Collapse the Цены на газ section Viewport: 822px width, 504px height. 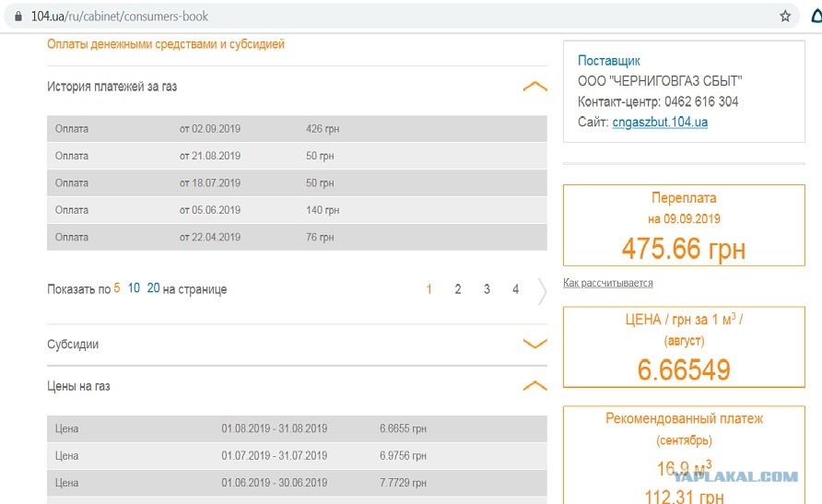[x=534, y=386]
